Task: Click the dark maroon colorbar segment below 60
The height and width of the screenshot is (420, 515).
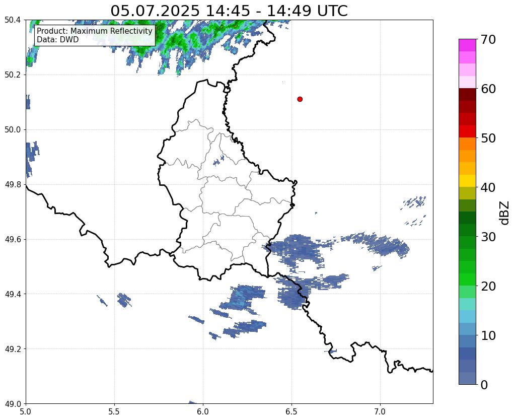Action: pyautogui.click(x=467, y=95)
